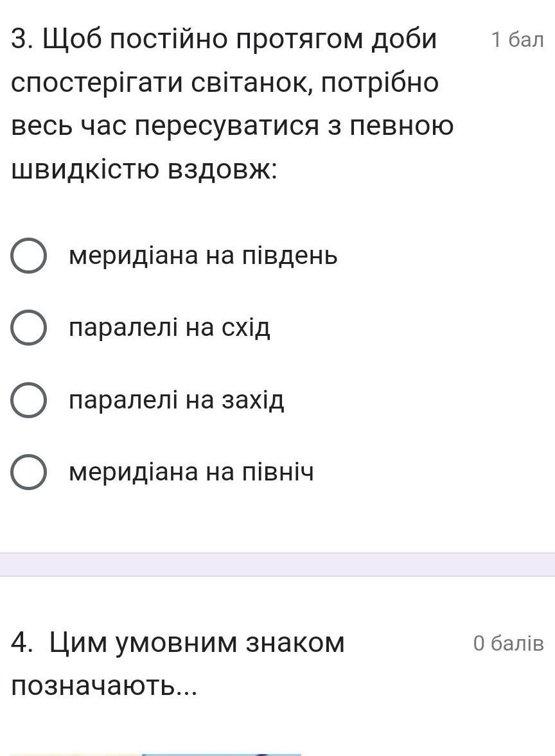Image resolution: width=555 pixels, height=756 pixels.
Task: Click the "0 балів" points label
Action: click(509, 643)
